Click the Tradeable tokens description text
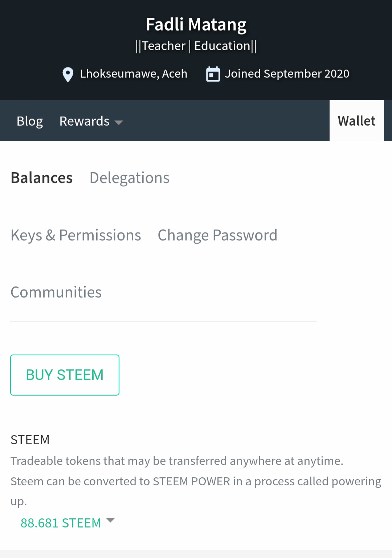Image resolution: width=392 pixels, height=558 pixels. 177,461
